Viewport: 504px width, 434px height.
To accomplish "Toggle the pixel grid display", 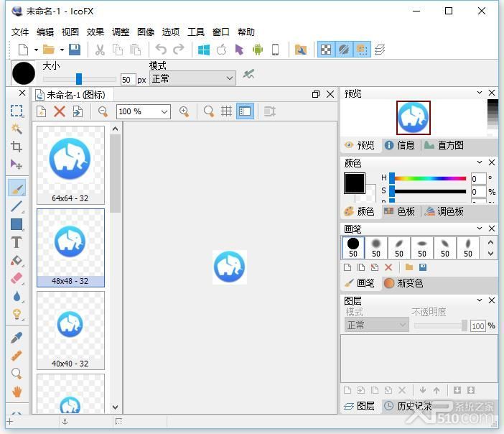I will [227, 111].
